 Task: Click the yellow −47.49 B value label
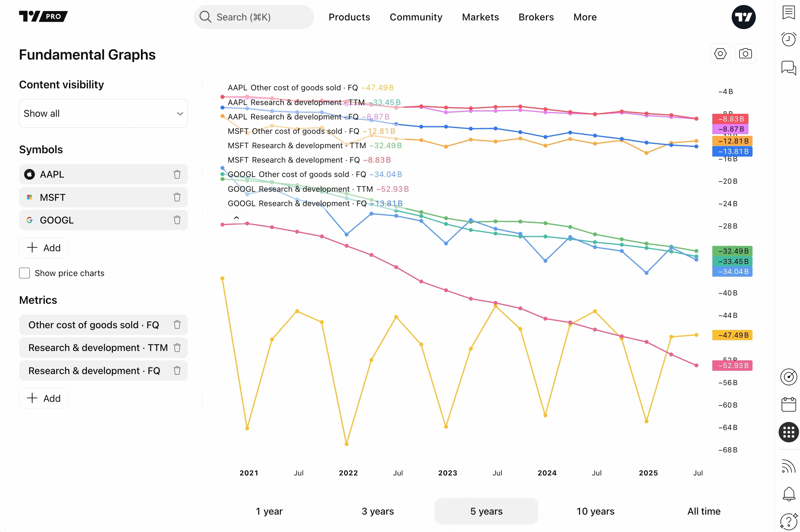732,335
